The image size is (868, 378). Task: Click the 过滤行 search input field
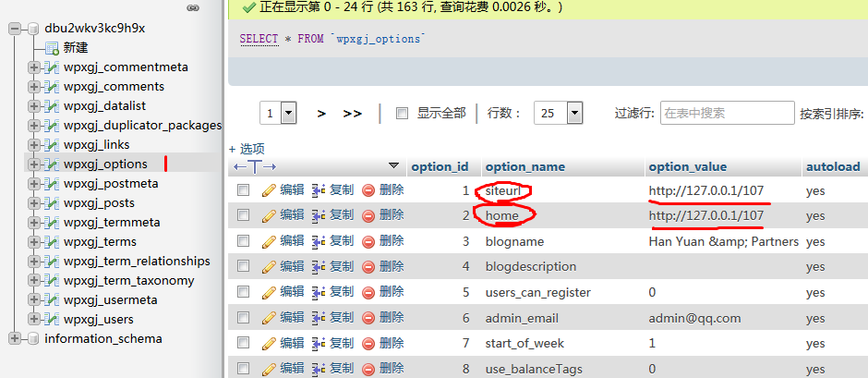pyautogui.click(x=727, y=113)
